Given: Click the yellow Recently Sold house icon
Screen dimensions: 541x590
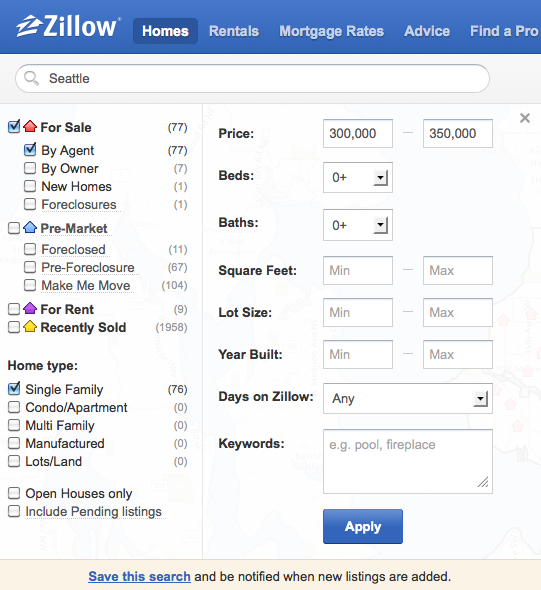Looking at the screenshot, I should click(30, 327).
